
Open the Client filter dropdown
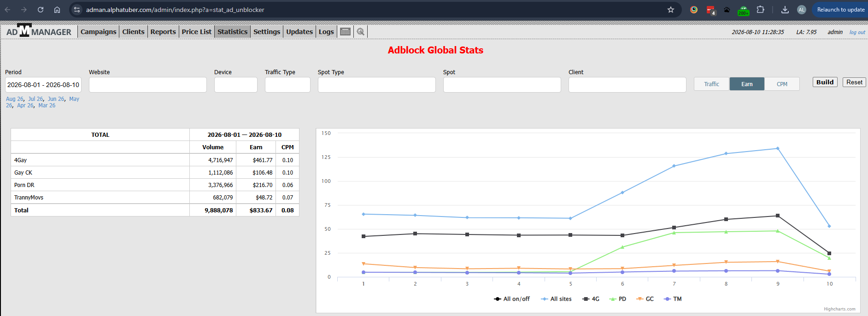[628, 85]
